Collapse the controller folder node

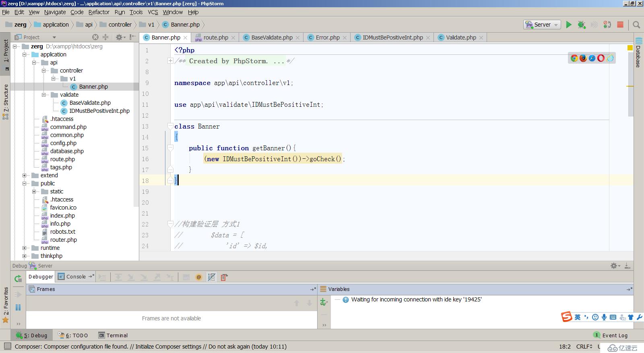pos(44,71)
